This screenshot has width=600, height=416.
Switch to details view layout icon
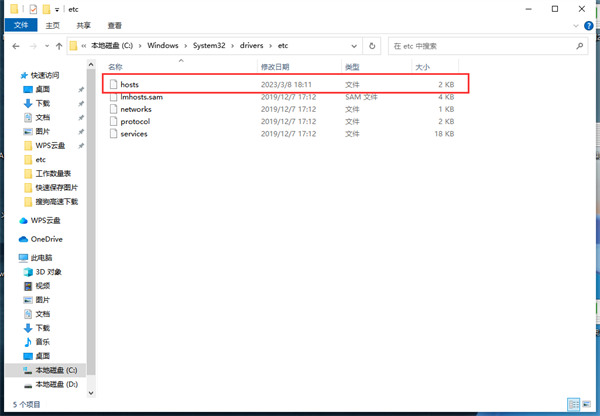coord(574,404)
